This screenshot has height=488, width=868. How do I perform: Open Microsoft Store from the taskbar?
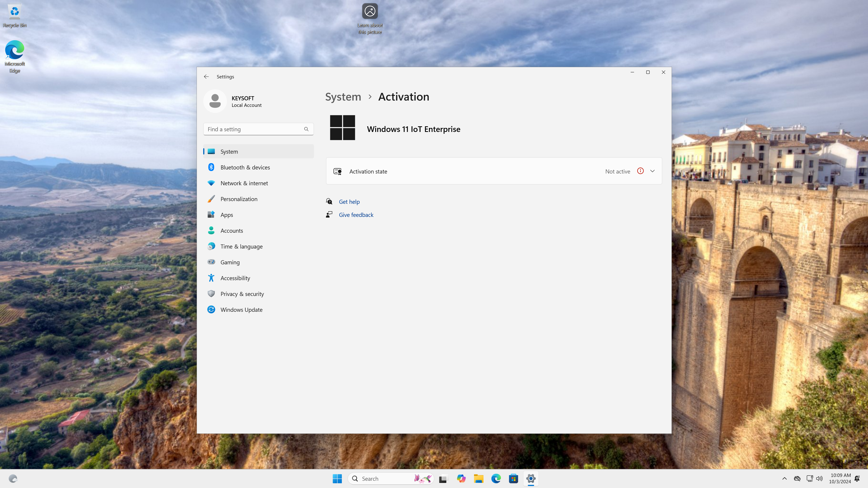click(514, 479)
